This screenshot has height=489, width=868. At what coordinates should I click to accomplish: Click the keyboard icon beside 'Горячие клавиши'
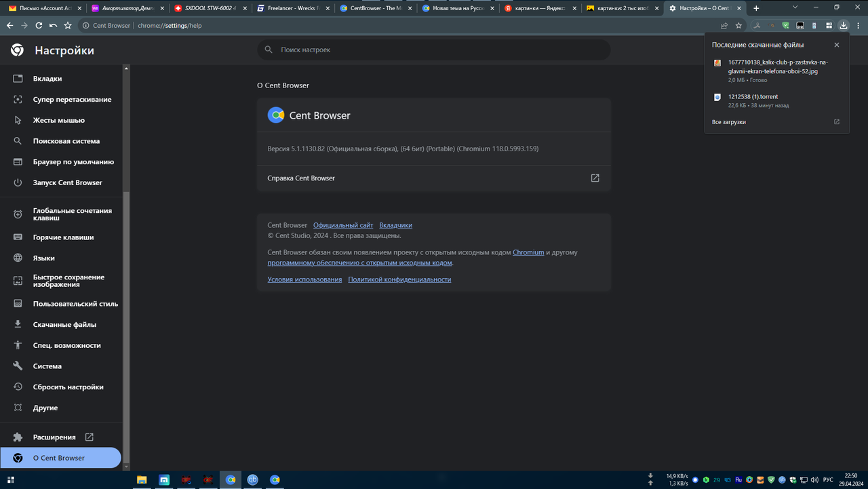point(18,237)
